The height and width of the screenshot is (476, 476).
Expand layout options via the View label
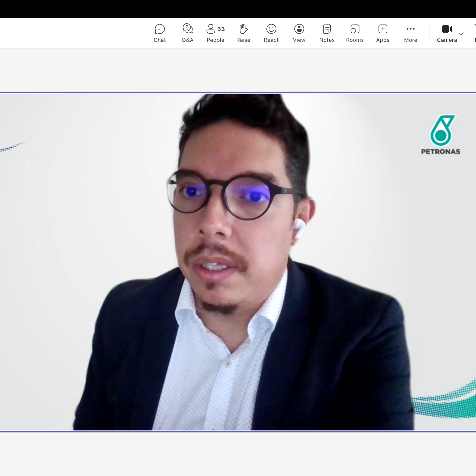click(299, 40)
